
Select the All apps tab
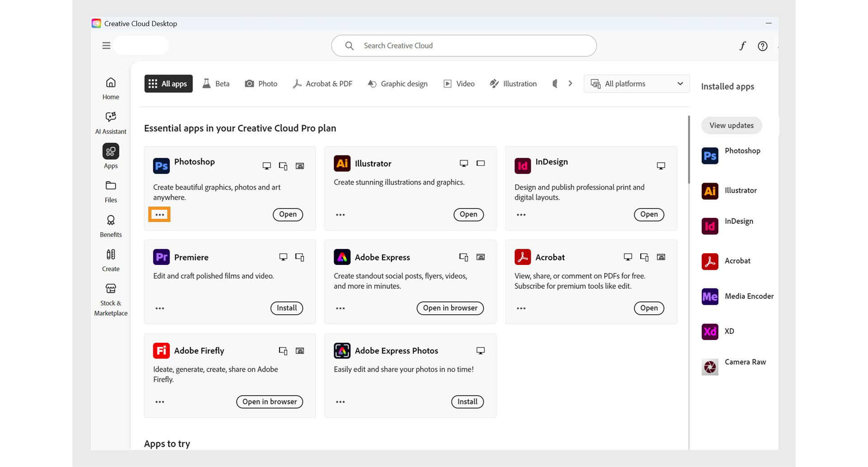point(168,84)
